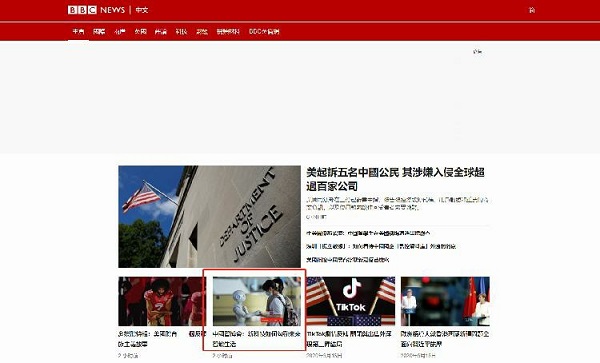This screenshot has width=600, height=363.
Task: Open the robot and student thumbnail
Action: (x=257, y=301)
